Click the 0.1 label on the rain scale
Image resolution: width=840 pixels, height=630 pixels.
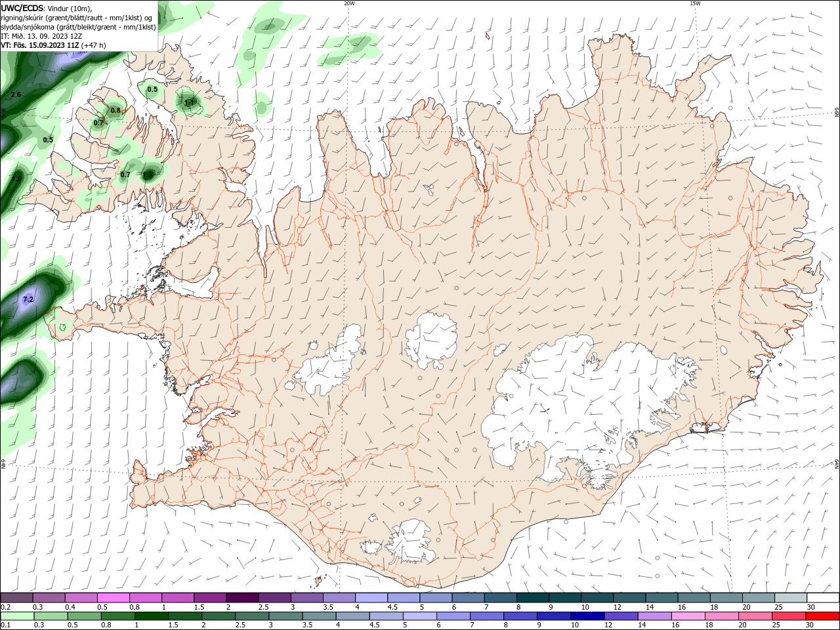(5, 625)
